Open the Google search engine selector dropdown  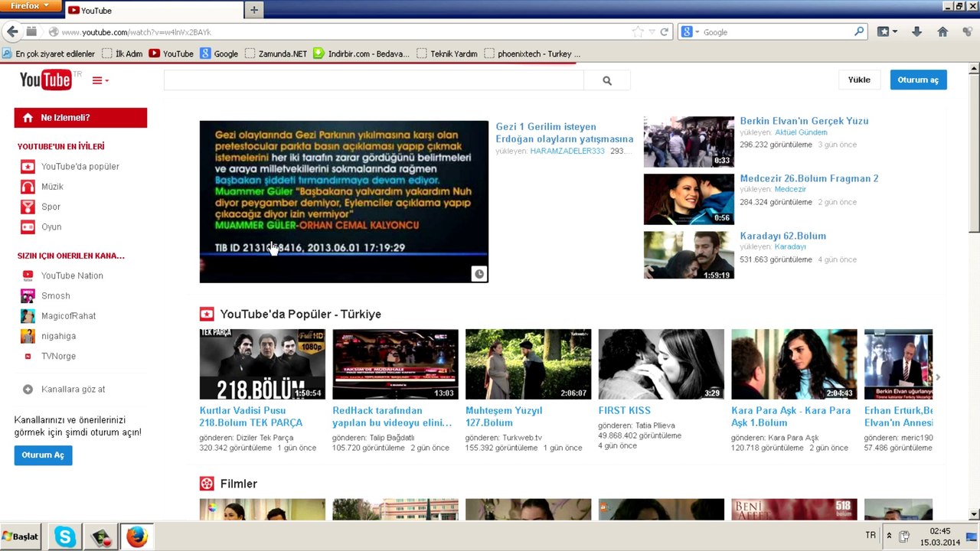690,32
